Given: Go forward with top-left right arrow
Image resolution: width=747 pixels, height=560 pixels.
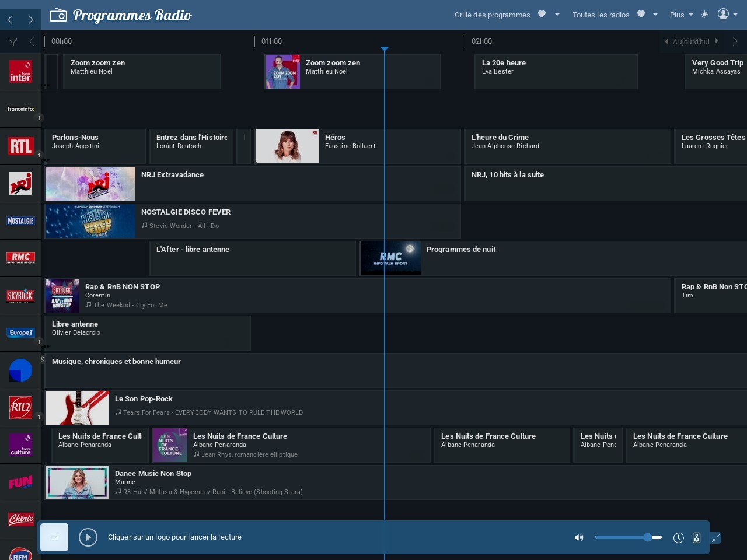Looking at the screenshot, I should [x=30, y=19].
